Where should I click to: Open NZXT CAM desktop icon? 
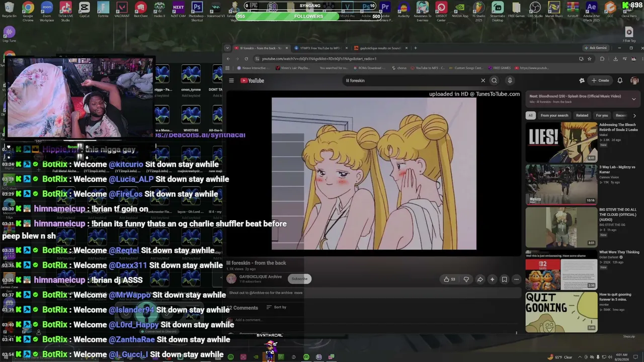(178, 10)
